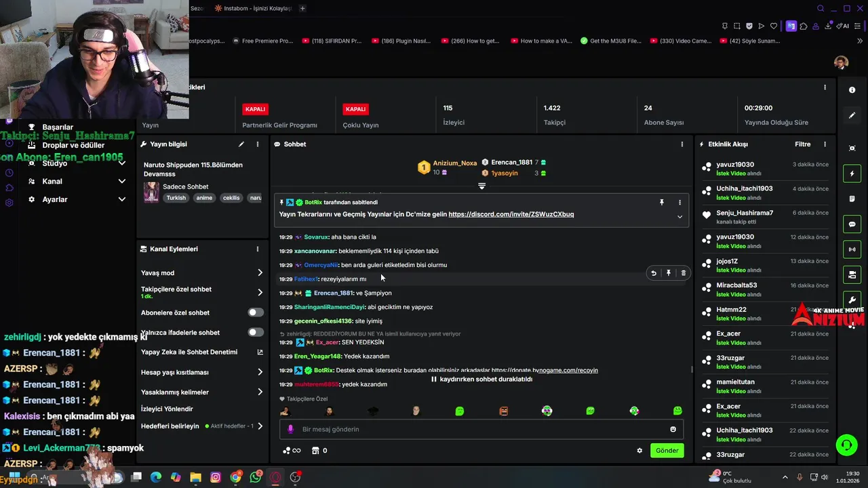Click browser extensions puzzle icon
The height and width of the screenshot is (488, 868).
[804, 26]
